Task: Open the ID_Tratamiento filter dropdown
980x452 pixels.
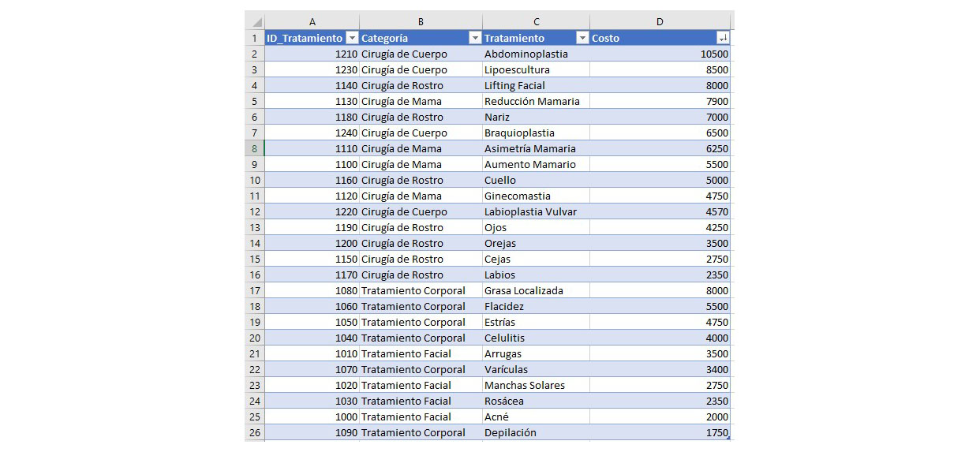Action: (x=352, y=38)
